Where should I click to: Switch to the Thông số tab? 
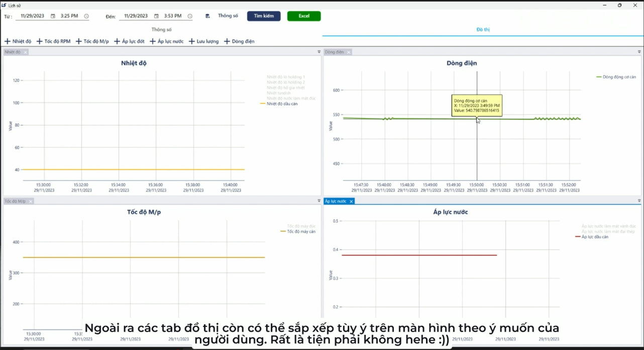(x=161, y=30)
